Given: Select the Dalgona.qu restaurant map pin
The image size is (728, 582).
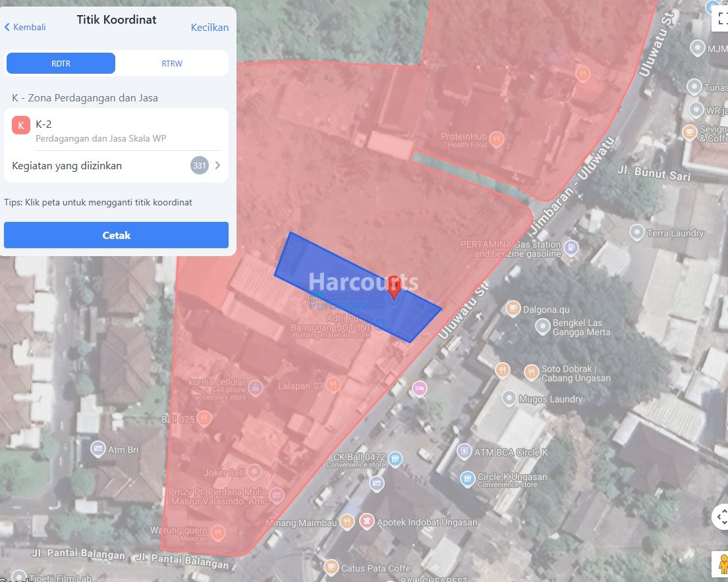Looking at the screenshot, I should [x=513, y=309].
